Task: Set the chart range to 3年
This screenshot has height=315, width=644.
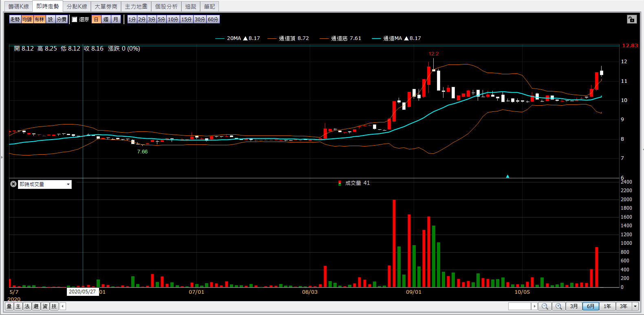Action: [624, 306]
